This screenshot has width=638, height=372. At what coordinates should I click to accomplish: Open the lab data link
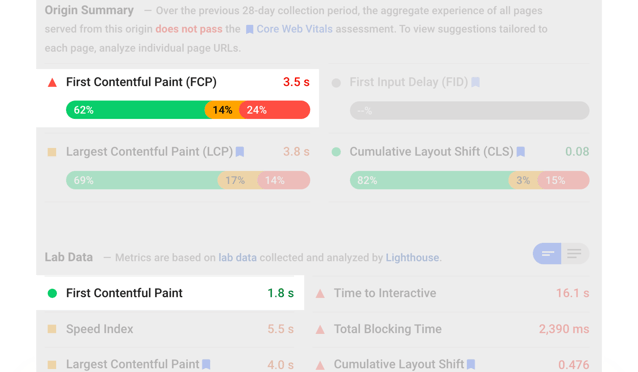(x=238, y=258)
